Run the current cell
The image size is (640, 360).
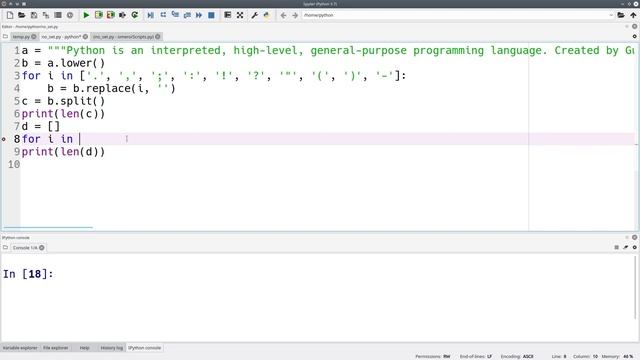pos(98,15)
